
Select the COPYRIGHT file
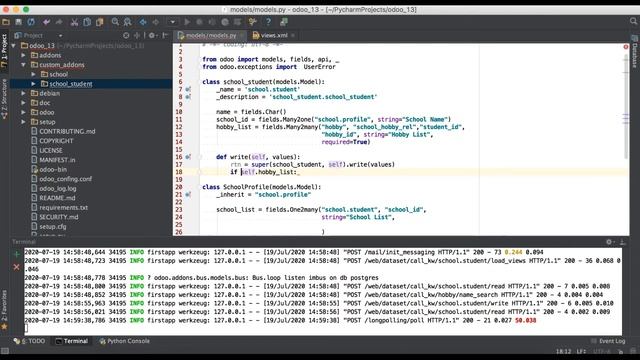(x=52, y=141)
